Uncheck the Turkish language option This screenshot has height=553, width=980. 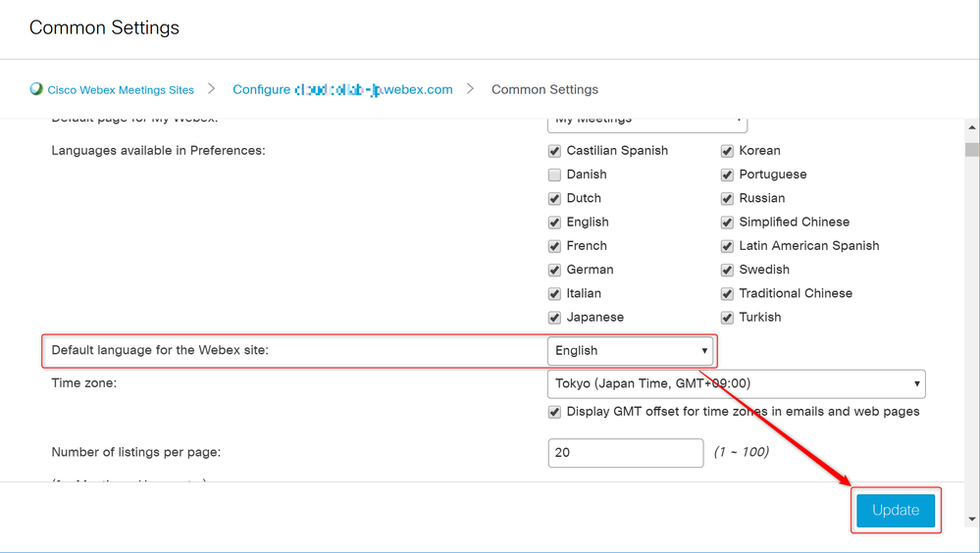tap(727, 318)
